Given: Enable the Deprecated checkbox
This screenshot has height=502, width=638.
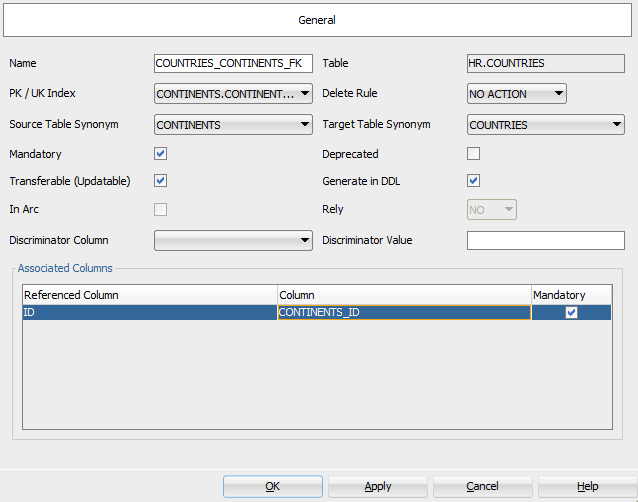Looking at the screenshot, I should pyautogui.click(x=474, y=154).
